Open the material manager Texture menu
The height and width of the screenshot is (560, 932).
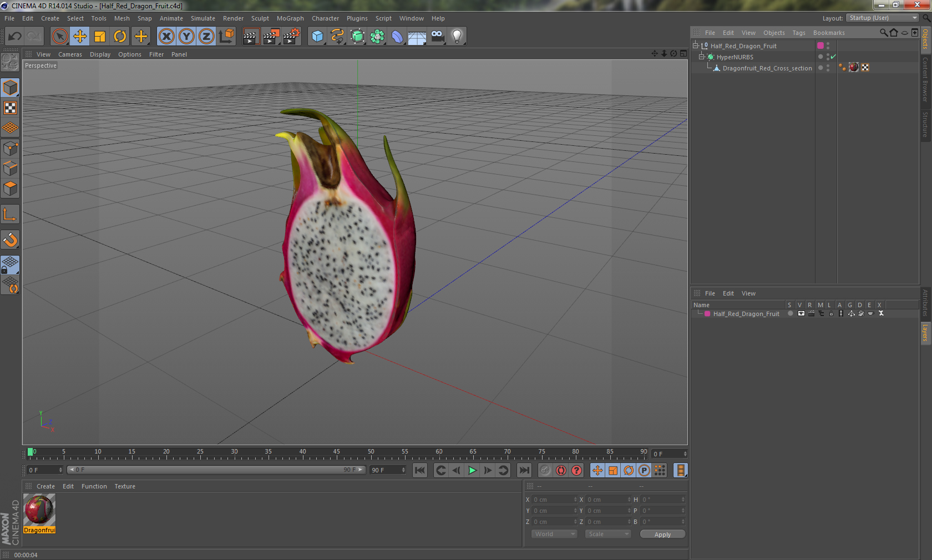pyautogui.click(x=125, y=486)
